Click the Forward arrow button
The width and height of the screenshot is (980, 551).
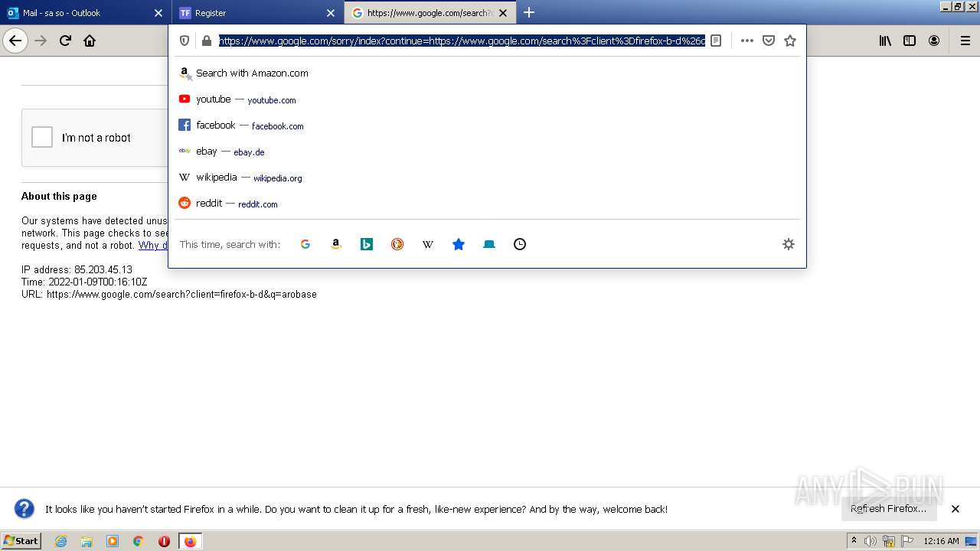[41, 41]
